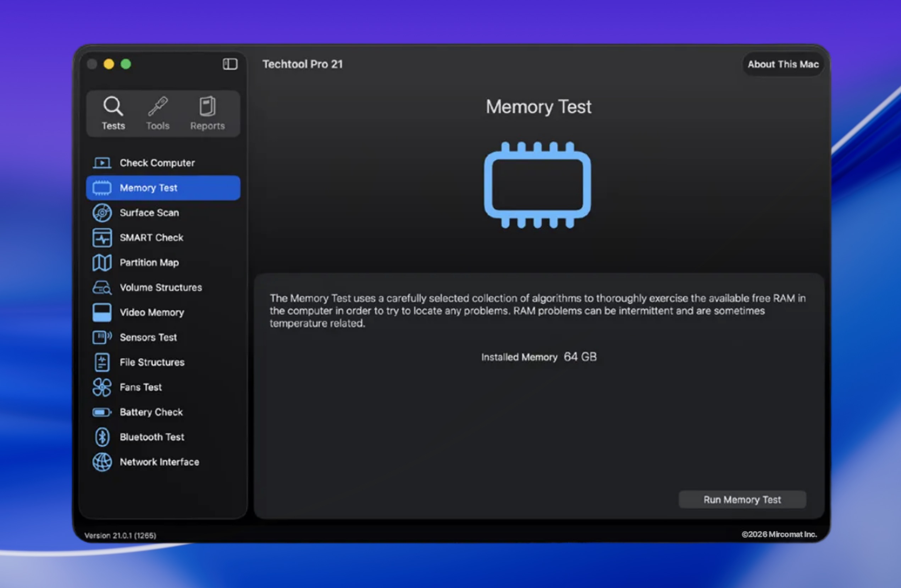
Task: Start the test with Run Memory Test
Action: 742,499
